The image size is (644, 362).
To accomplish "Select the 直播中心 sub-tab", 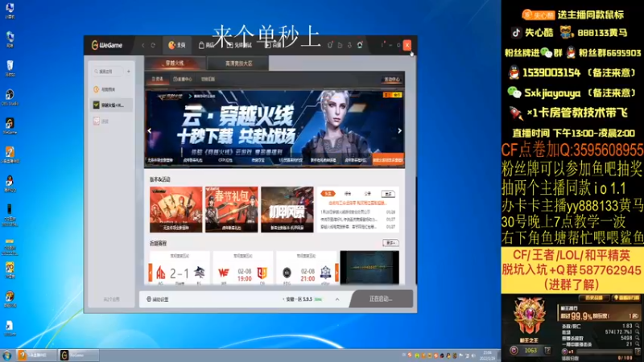I will point(183,79).
